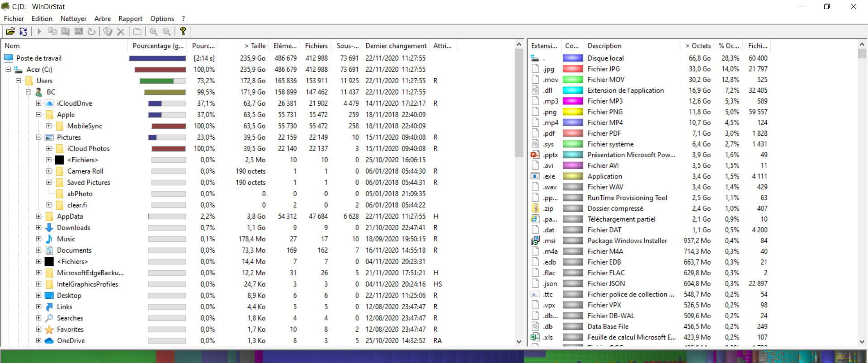Sort by the Taille column header
868x363 pixels.
pos(244,46)
